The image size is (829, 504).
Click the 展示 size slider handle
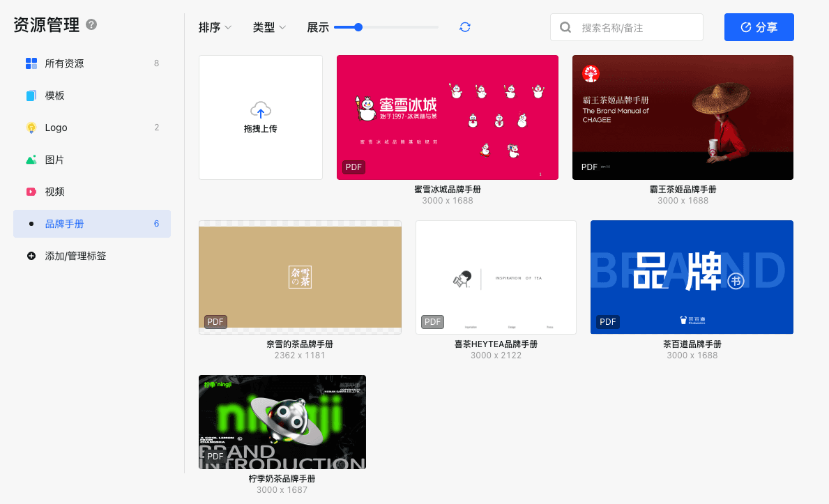pos(358,27)
